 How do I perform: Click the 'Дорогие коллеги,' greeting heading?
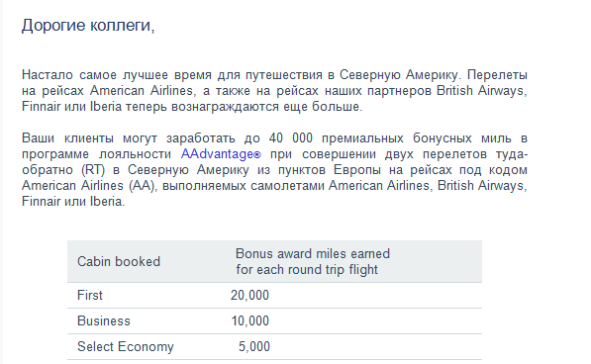click(88, 26)
